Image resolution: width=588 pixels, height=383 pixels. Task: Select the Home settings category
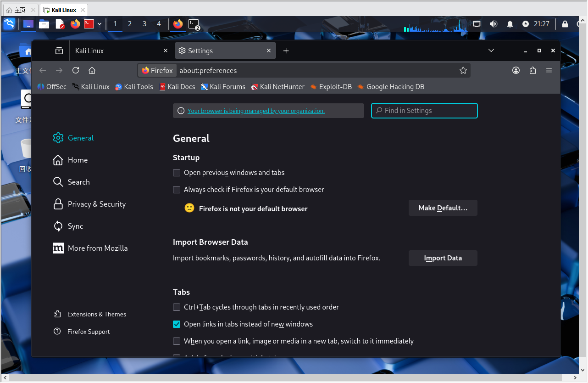click(71, 160)
